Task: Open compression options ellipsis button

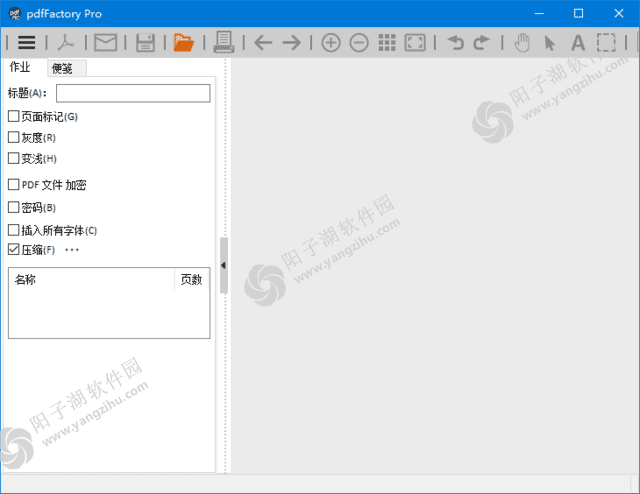Action: pyautogui.click(x=72, y=250)
